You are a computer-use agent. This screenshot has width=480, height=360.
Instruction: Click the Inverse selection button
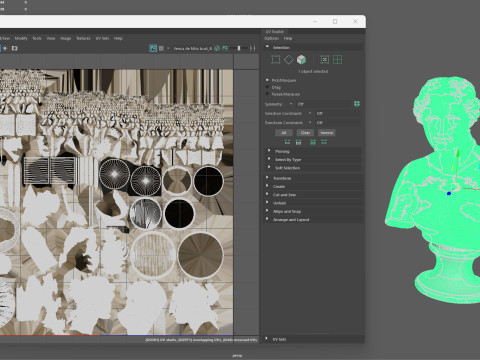pos(327,133)
